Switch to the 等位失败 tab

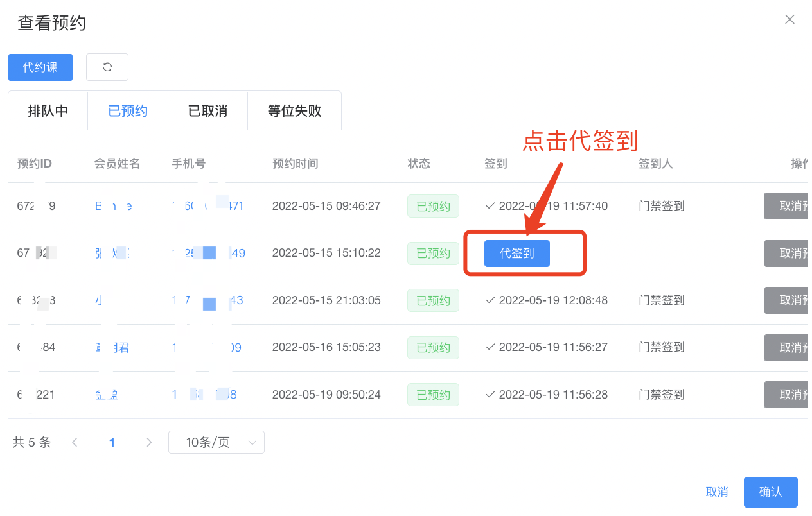pos(294,111)
